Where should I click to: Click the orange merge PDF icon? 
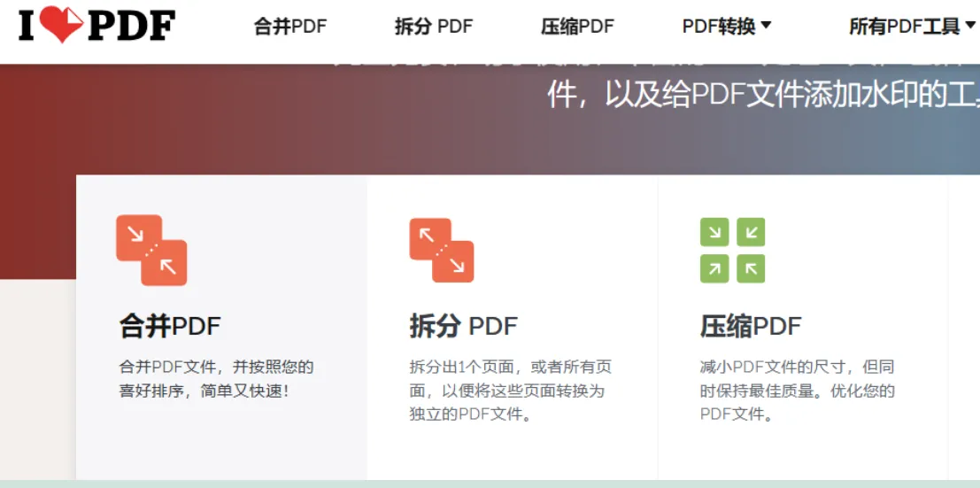151,251
